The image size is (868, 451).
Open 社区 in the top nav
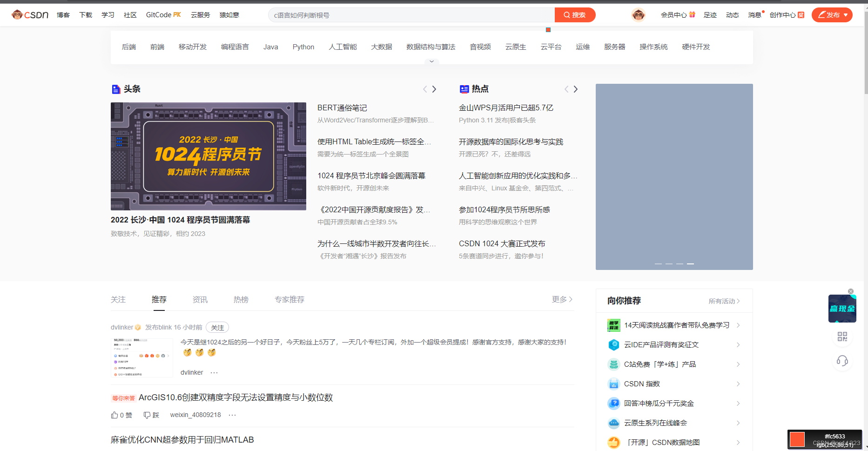point(130,15)
